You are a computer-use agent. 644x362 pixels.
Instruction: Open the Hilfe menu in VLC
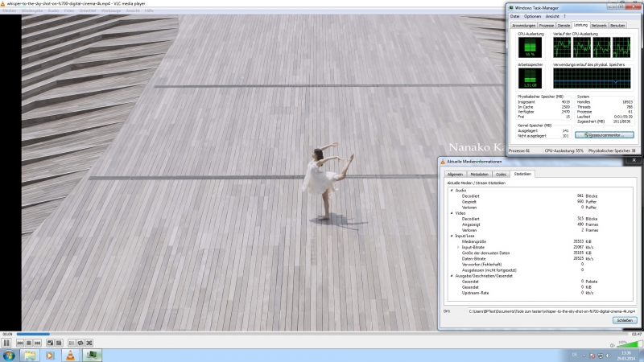click(x=149, y=10)
